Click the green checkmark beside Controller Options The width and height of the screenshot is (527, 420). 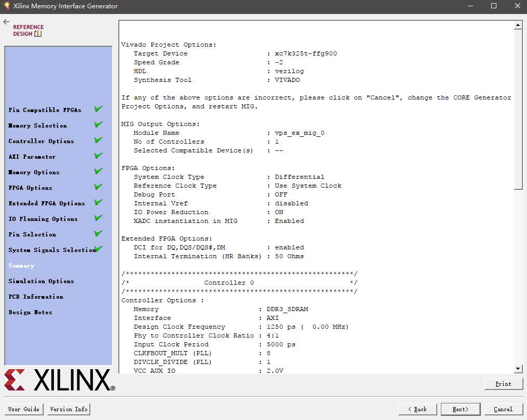pos(99,140)
